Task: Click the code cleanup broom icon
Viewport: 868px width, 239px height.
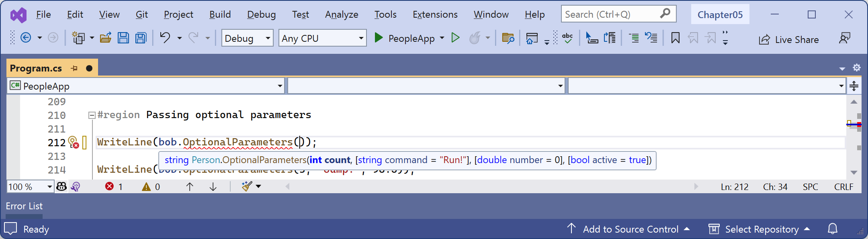Action: click(x=247, y=186)
